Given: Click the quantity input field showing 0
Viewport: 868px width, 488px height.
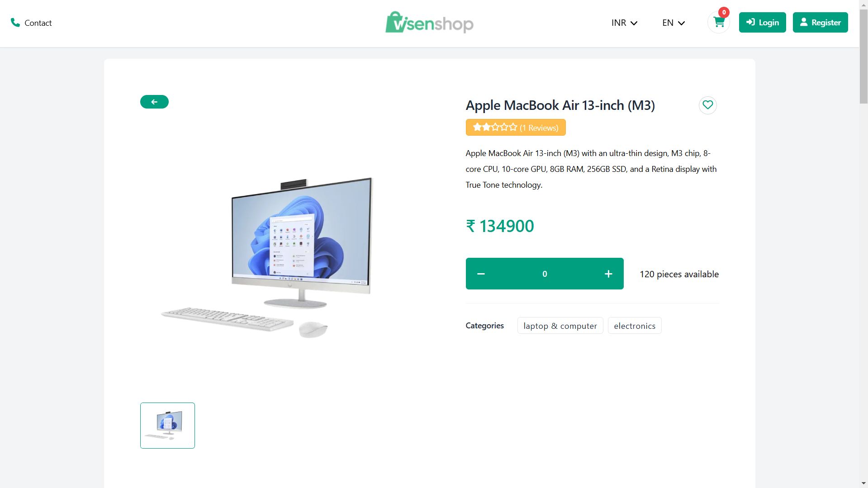Looking at the screenshot, I should click(545, 274).
